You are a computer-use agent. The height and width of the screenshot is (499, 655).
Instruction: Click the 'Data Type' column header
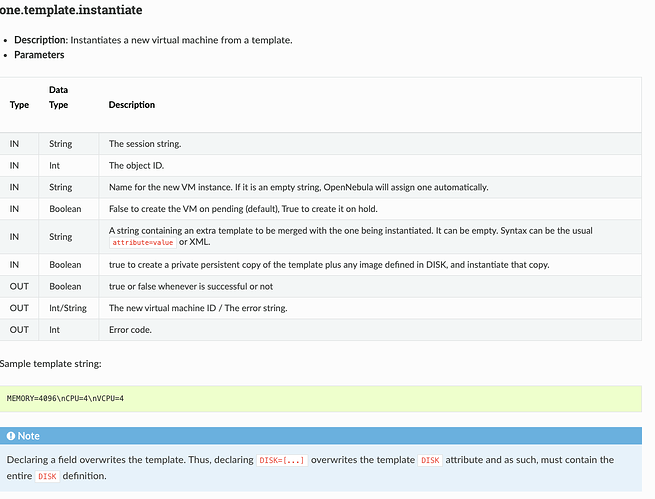pos(58,97)
